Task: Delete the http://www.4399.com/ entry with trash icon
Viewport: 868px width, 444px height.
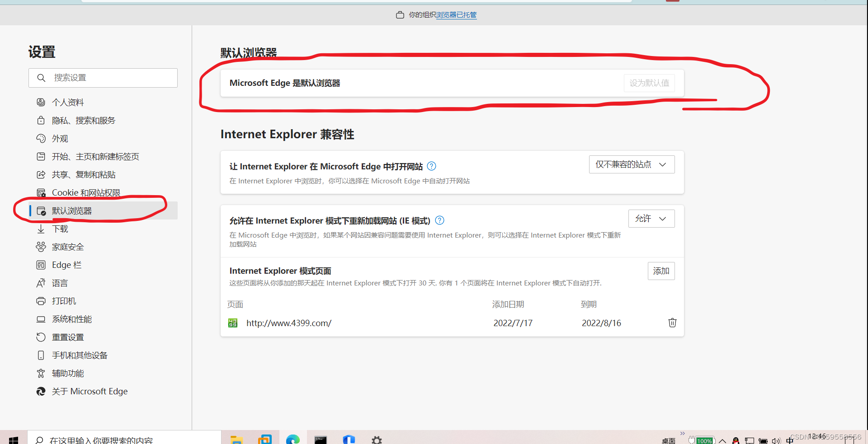Action: tap(672, 322)
